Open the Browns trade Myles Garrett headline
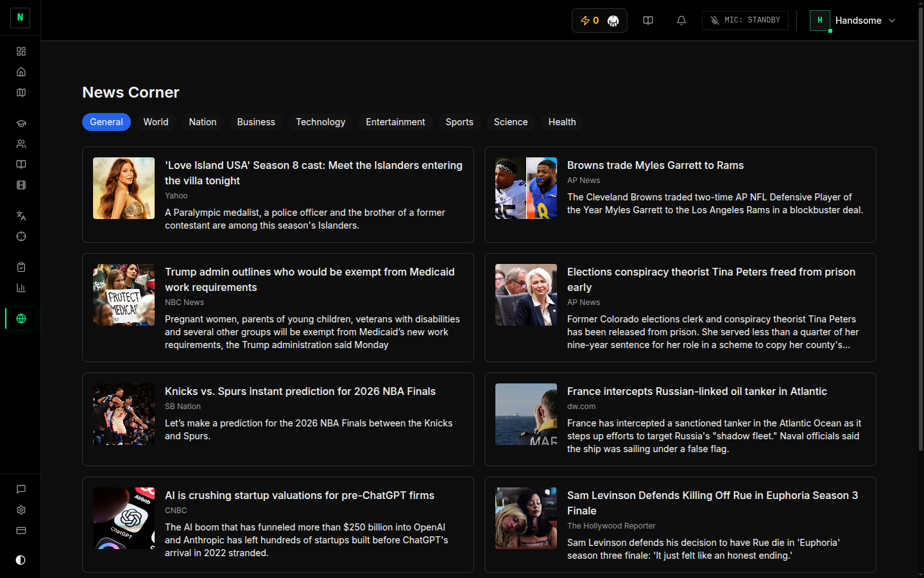Image resolution: width=924 pixels, height=578 pixels. [x=655, y=165]
